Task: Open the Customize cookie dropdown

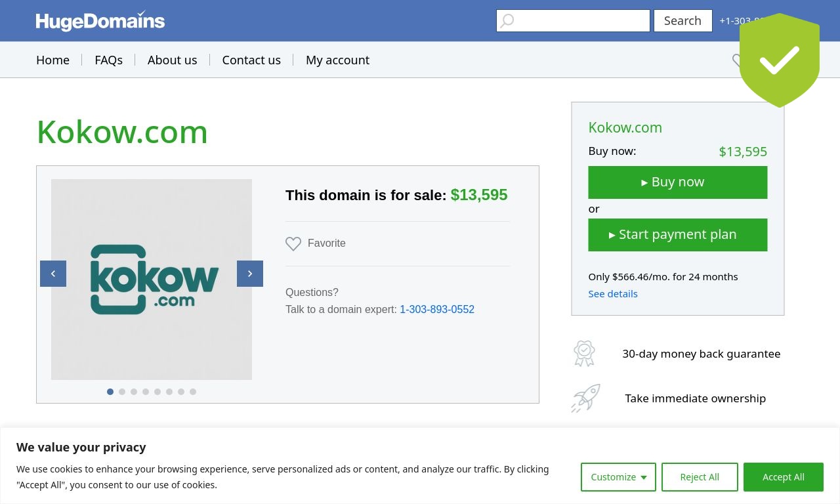Action: coord(618,477)
